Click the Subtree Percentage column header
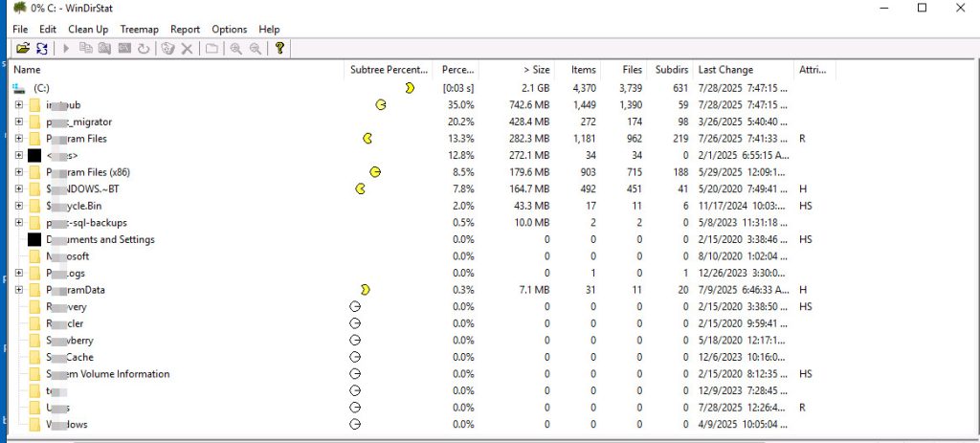 389,70
